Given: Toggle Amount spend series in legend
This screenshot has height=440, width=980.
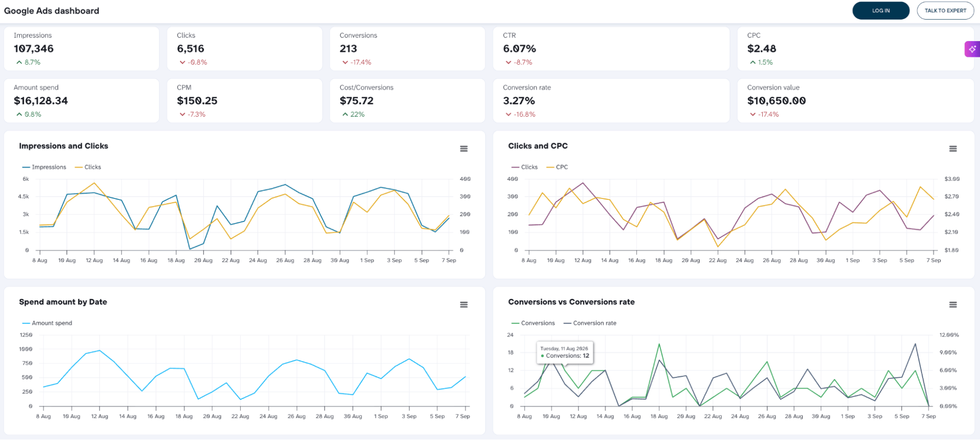Looking at the screenshot, I should [x=47, y=323].
